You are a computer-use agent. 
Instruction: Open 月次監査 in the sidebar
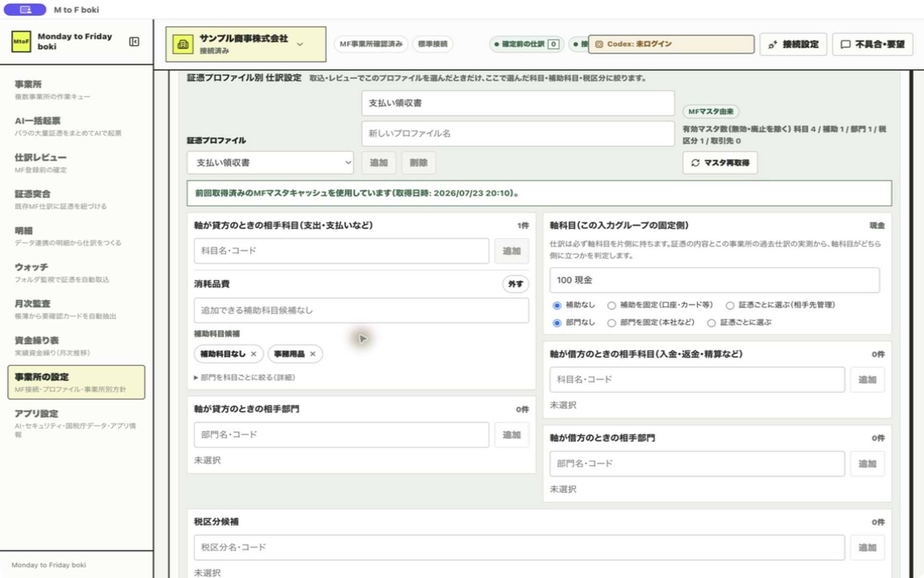76,309
